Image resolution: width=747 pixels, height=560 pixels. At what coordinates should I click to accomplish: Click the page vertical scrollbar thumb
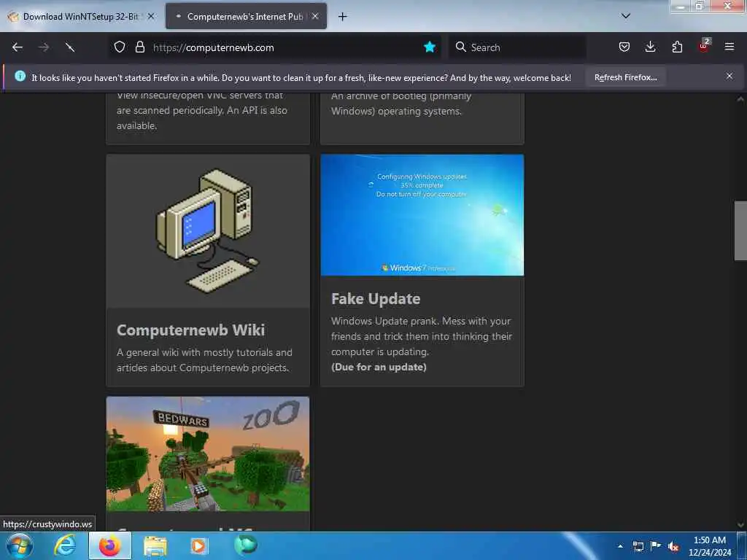[740, 231]
